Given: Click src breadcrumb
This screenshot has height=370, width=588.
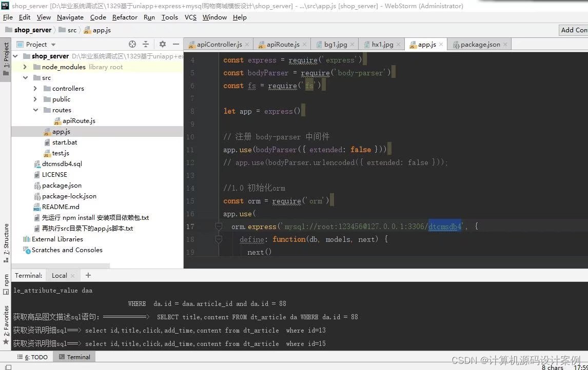Looking at the screenshot, I should (68, 30).
